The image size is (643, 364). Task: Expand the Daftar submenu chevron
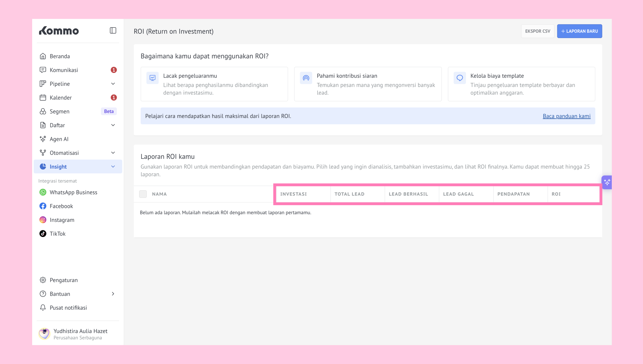(113, 125)
